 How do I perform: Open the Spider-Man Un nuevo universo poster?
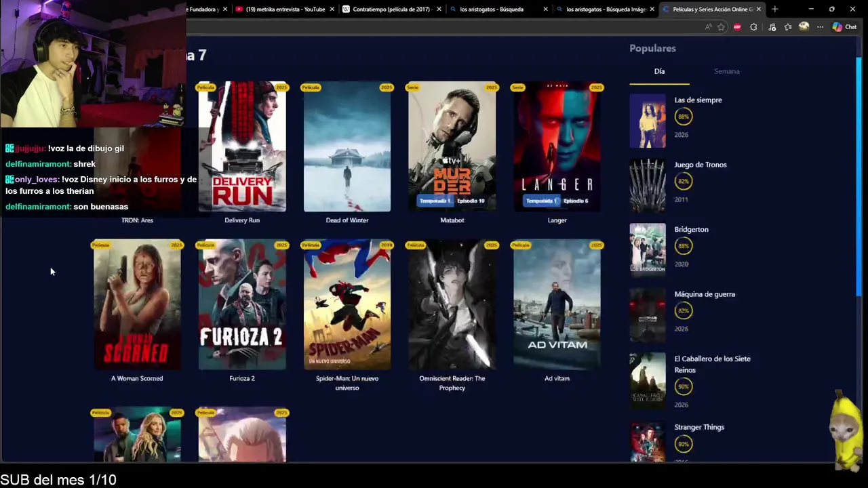(347, 304)
